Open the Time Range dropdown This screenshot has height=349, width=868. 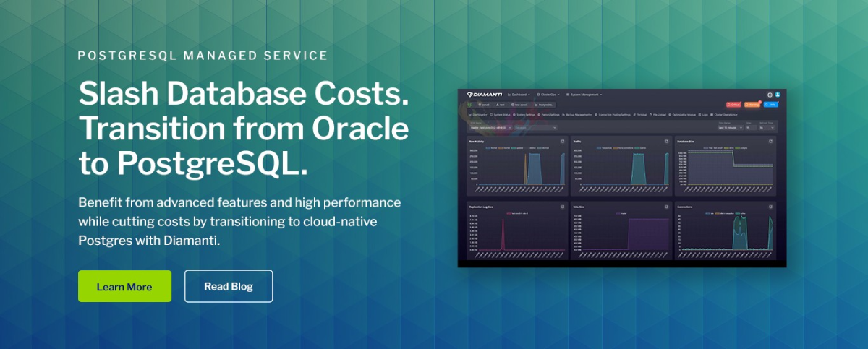pyautogui.click(x=731, y=128)
